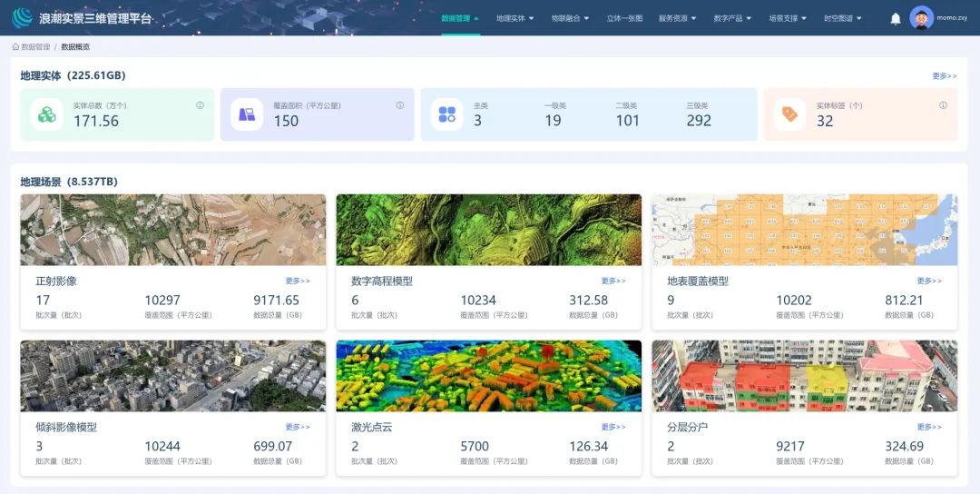Click the platform logo icon

pyautogui.click(x=23, y=17)
